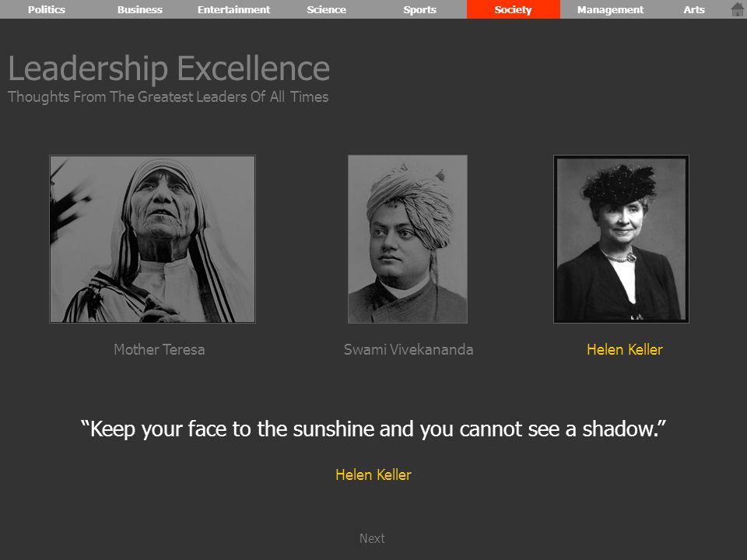
Task: Click the 'Thoughts From The Greatest Leaders' subtitle
Action: point(168,96)
